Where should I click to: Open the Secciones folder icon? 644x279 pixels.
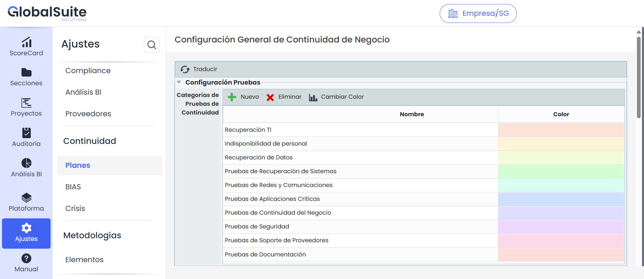pyautogui.click(x=26, y=72)
